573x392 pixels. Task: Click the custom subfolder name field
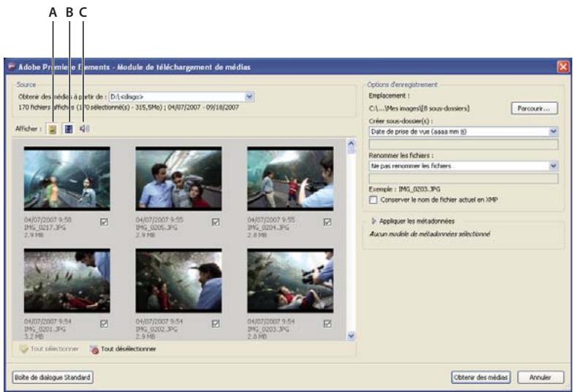pos(463,145)
